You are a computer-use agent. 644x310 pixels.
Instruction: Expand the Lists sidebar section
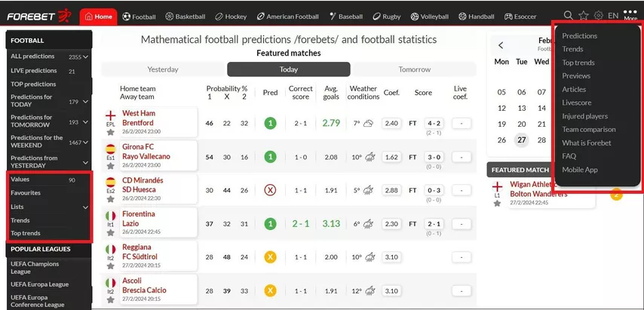pos(85,207)
